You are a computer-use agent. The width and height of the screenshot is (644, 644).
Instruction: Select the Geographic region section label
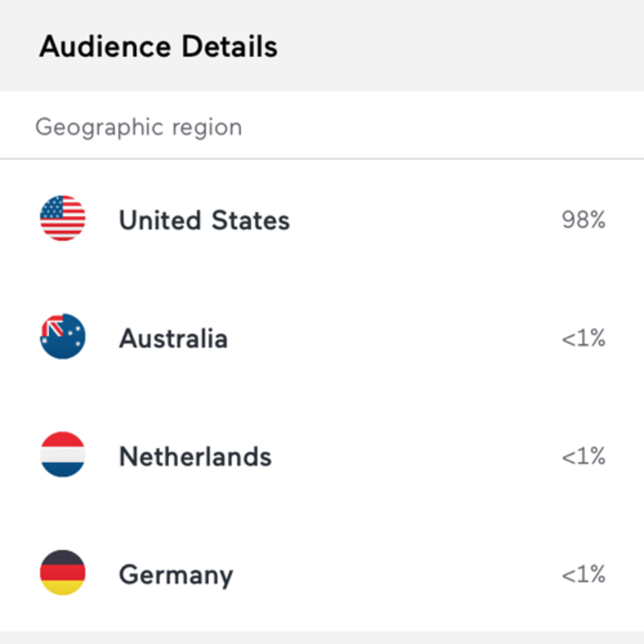click(139, 127)
